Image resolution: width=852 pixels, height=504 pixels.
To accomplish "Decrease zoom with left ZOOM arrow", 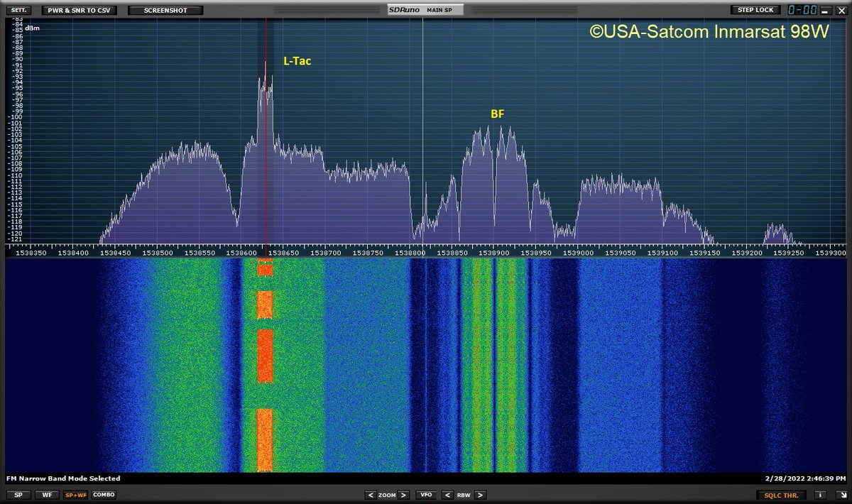I will (x=371, y=495).
